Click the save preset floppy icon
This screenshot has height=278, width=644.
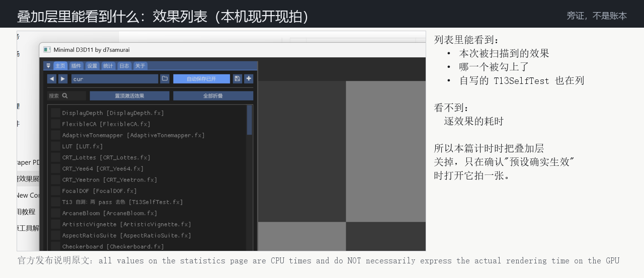[237, 79]
